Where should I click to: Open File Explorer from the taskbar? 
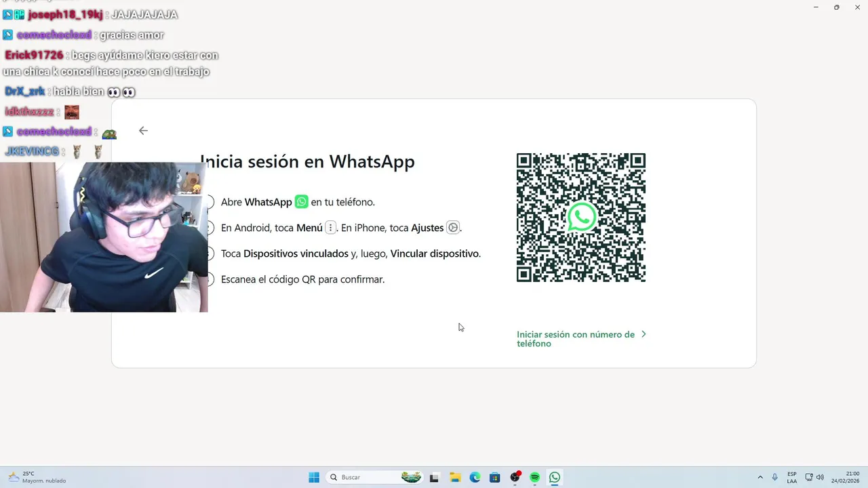(x=455, y=477)
